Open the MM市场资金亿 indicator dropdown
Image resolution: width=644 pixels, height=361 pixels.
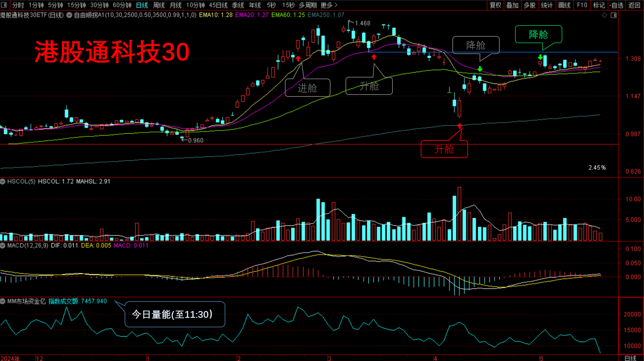coord(3,301)
